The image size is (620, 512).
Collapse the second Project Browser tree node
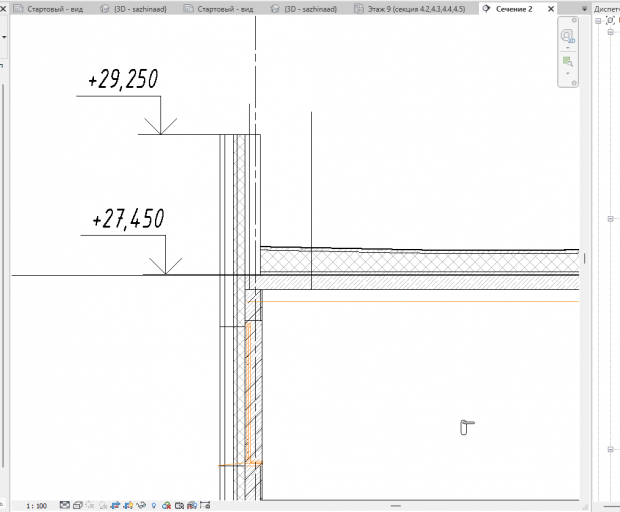click(x=610, y=32)
